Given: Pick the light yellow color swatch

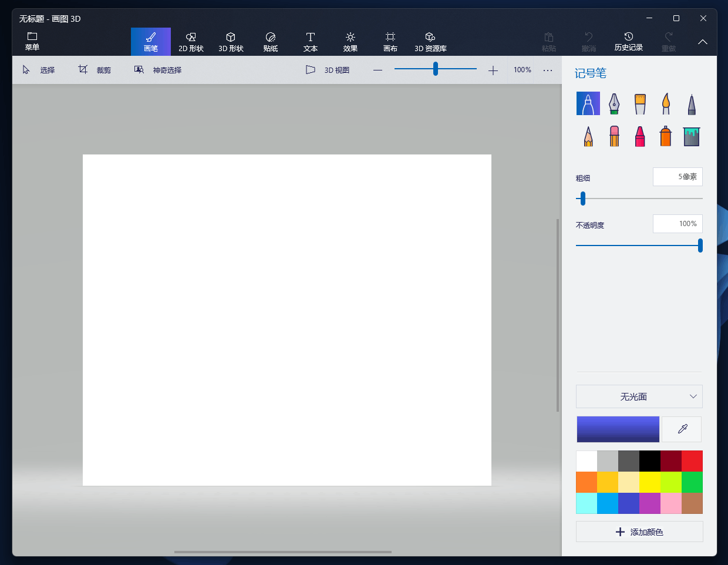Looking at the screenshot, I should 629,482.
